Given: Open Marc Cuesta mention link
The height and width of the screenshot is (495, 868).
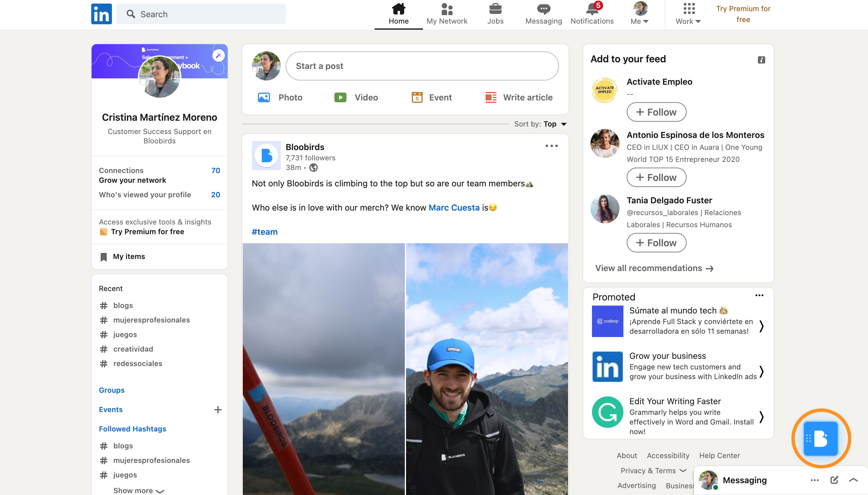Looking at the screenshot, I should (454, 207).
